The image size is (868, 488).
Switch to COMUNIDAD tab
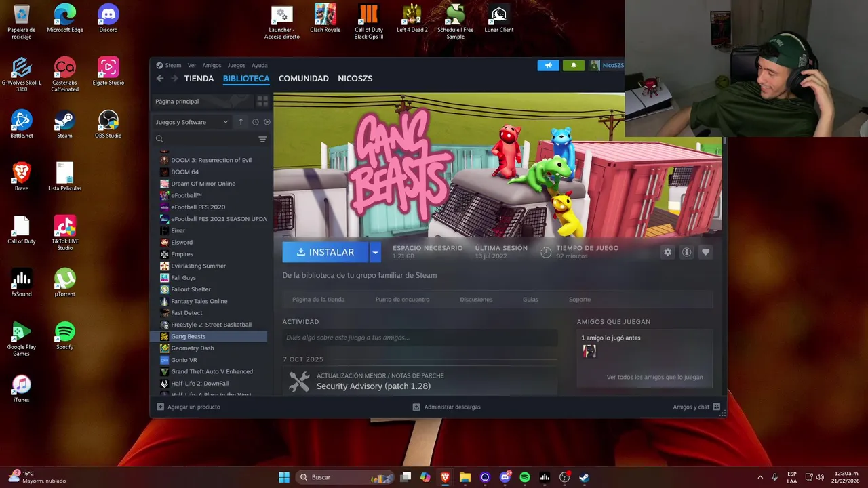[304, 79]
